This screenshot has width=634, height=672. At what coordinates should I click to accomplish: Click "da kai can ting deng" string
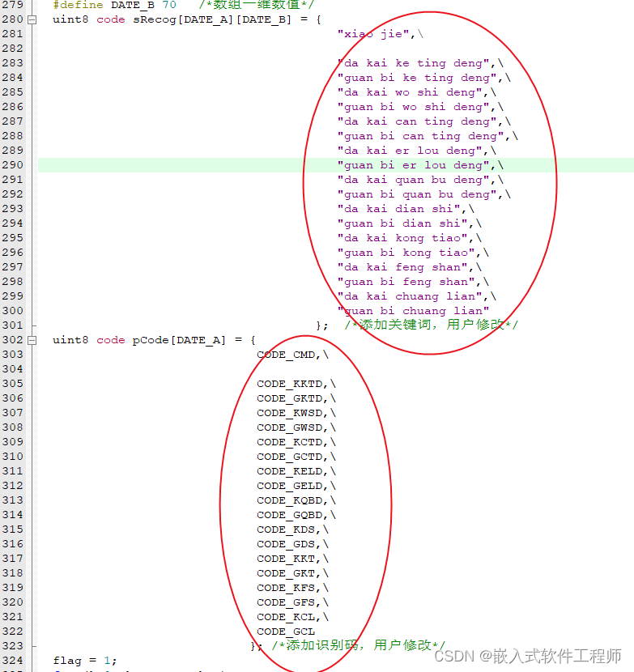[x=417, y=121]
